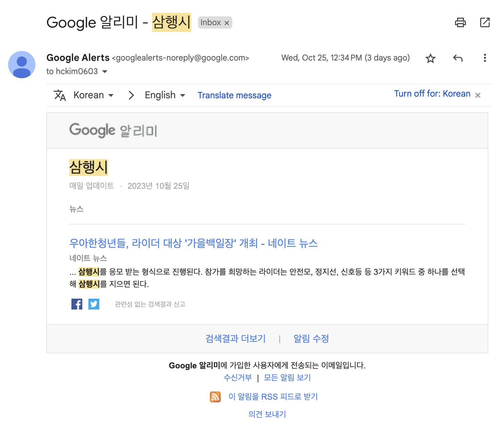The image size is (504, 434).
Task: Print this email with the printer icon
Action: point(460,22)
